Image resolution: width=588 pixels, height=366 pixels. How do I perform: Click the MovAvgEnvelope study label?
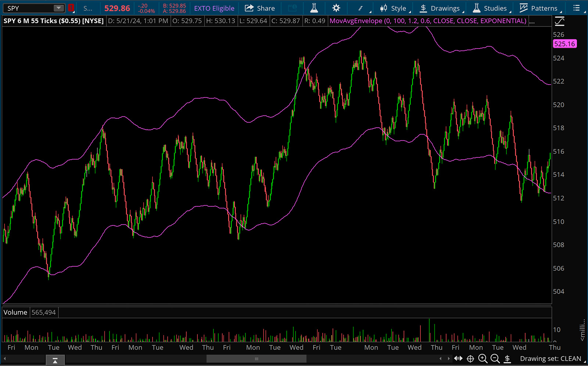tap(428, 21)
